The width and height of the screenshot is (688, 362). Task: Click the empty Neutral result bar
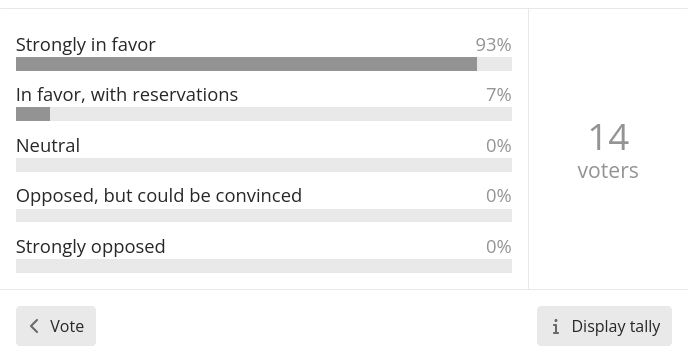[264, 165]
